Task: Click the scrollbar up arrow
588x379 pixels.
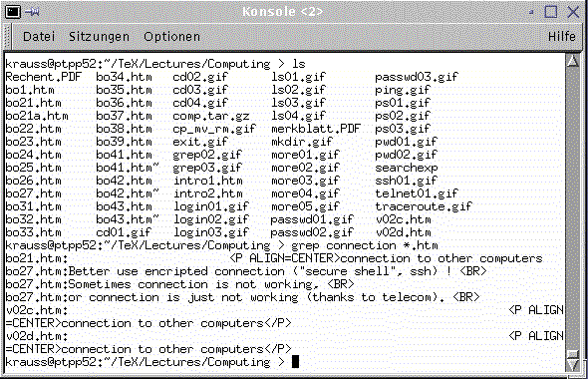Action: (573, 61)
